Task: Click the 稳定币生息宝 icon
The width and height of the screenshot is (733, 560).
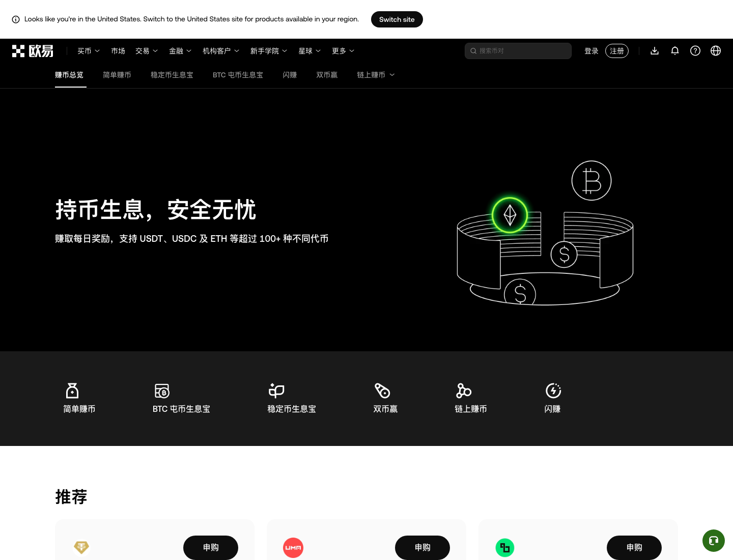Action: (x=276, y=390)
